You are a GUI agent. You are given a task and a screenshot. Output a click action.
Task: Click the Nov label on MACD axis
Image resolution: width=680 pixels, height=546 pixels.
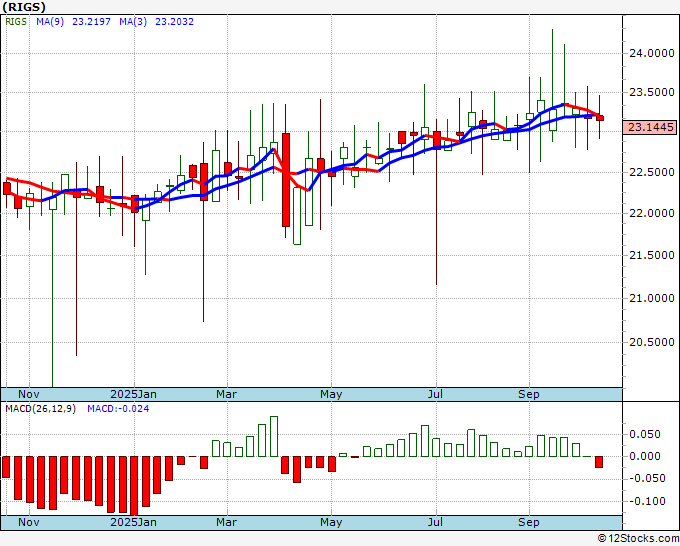[x=29, y=522]
